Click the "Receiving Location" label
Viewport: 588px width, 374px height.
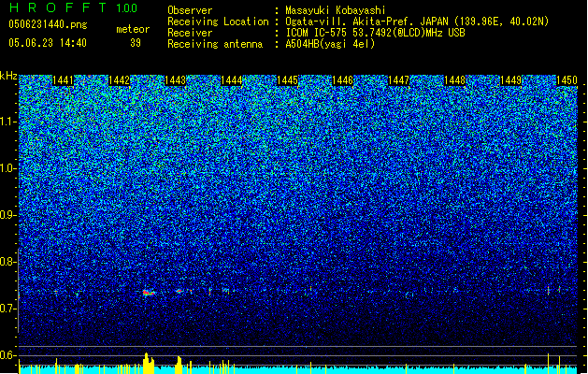coord(218,22)
